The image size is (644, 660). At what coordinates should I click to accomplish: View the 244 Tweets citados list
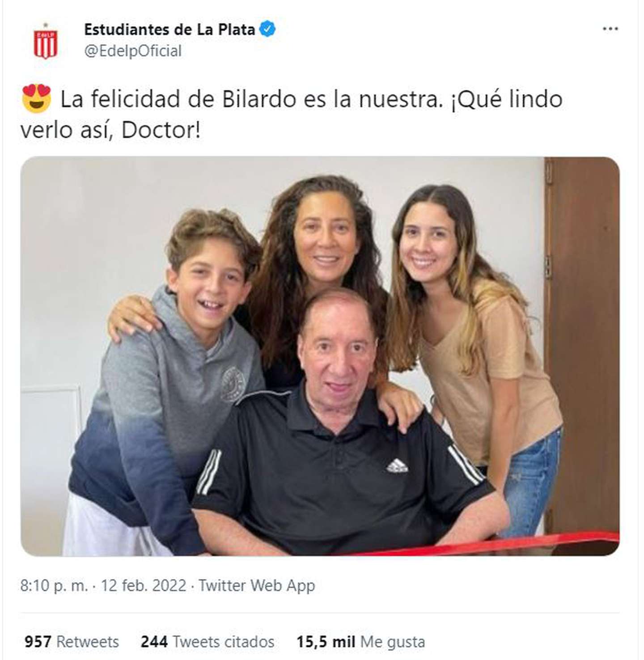208,642
